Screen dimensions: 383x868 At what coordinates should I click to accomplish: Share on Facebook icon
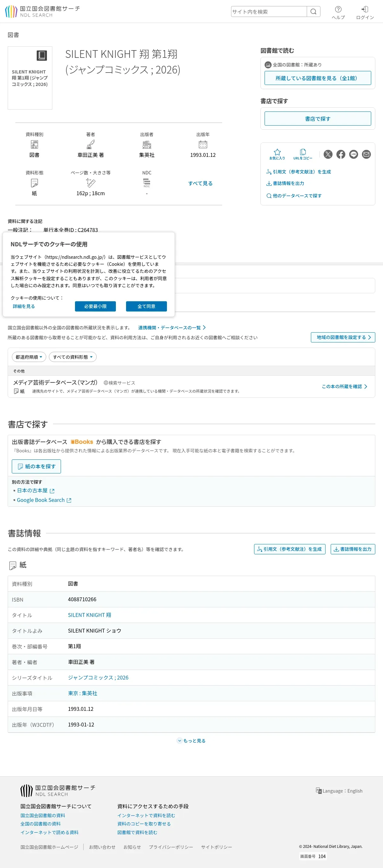pos(341,154)
